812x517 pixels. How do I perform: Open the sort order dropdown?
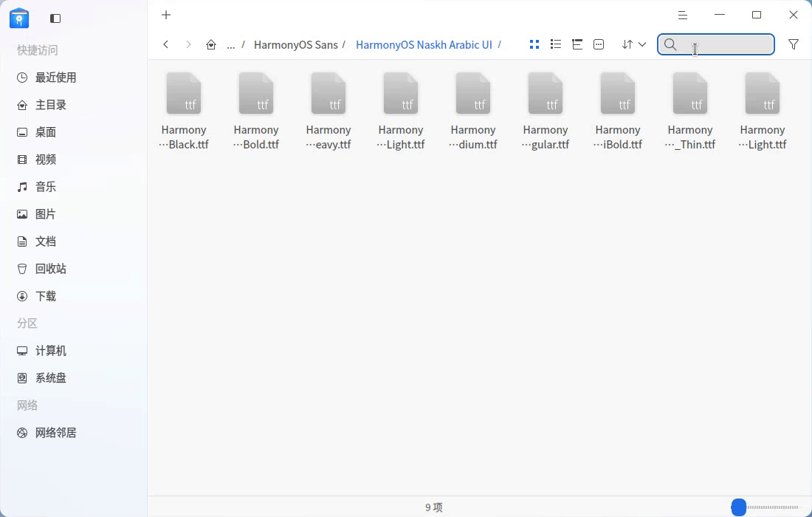[634, 44]
